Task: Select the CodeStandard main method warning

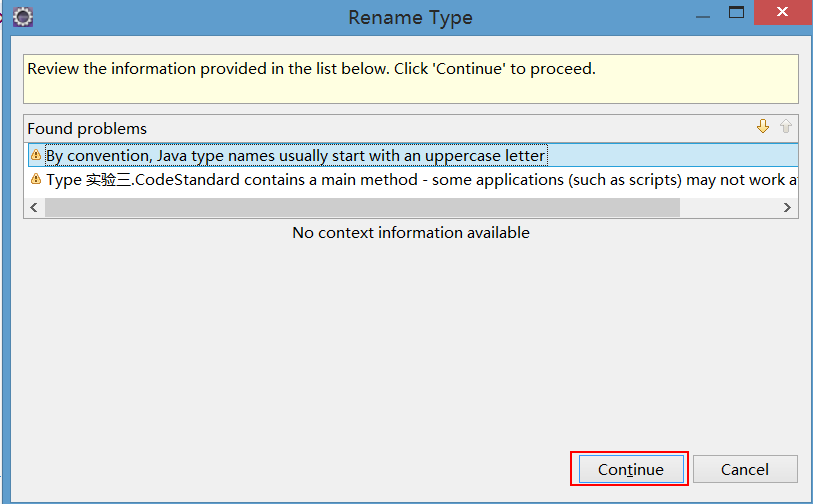Action: [413, 179]
